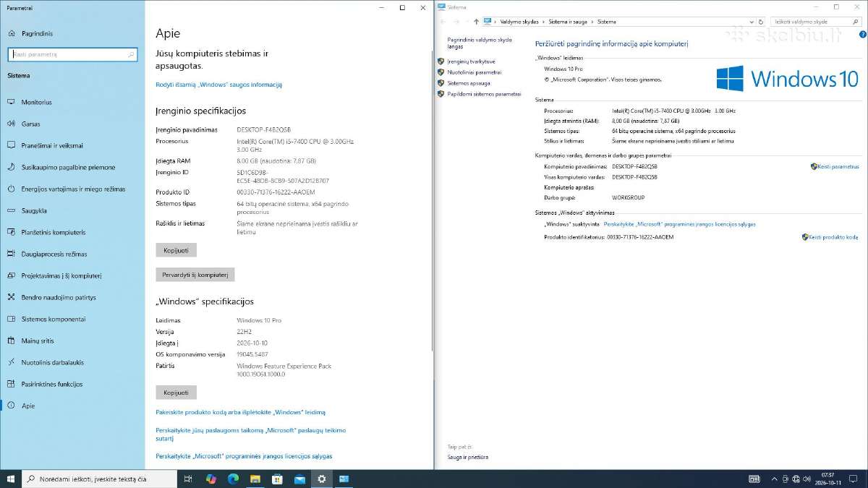Open Sistemos apsauga link

tap(469, 83)
